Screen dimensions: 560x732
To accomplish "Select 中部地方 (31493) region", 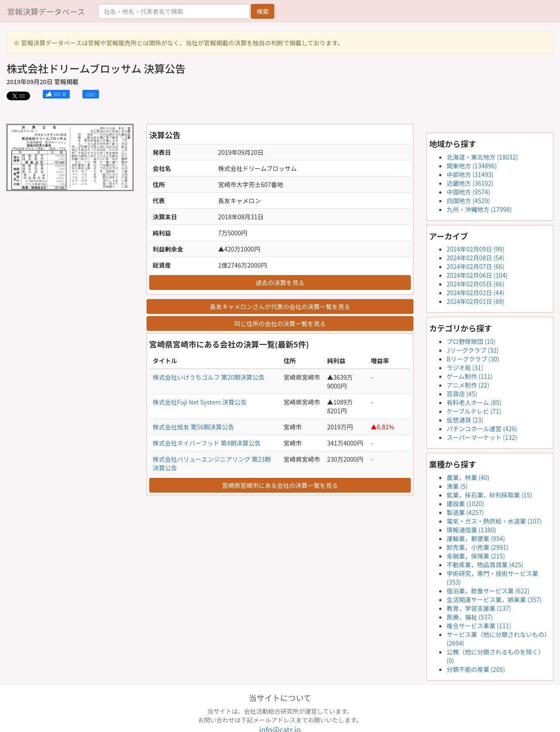I will pos(470,175).
